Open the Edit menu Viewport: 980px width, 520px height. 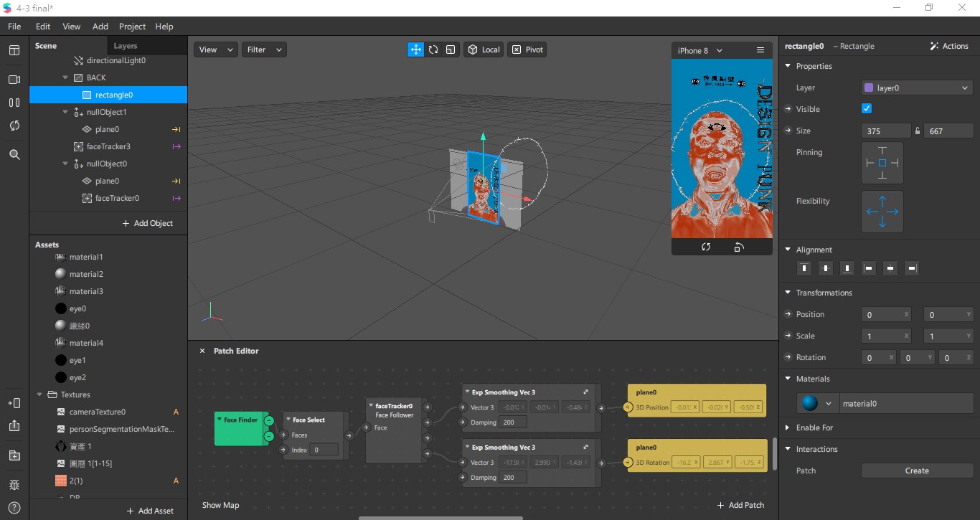[x=43, y=27]
